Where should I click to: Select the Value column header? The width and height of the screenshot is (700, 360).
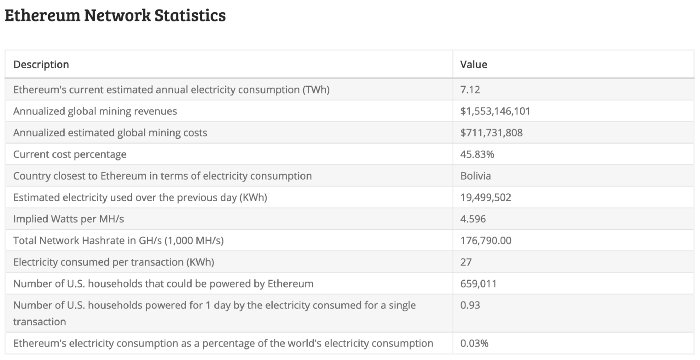point(474,64)
